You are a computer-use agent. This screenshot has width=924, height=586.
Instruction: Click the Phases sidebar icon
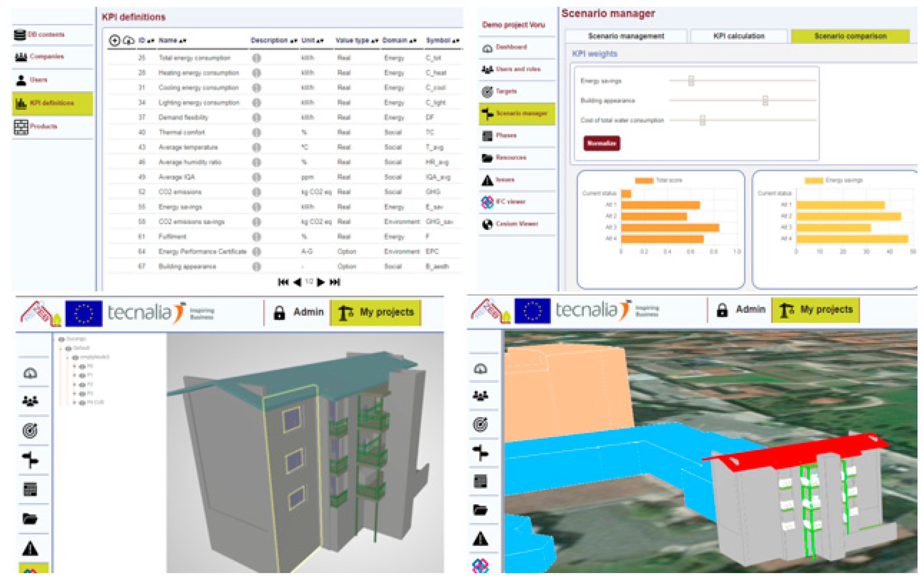tap(487, 136)
